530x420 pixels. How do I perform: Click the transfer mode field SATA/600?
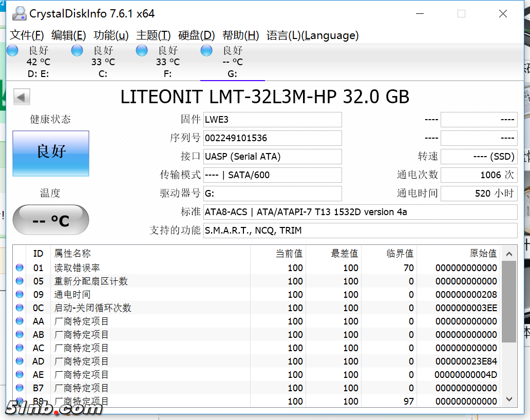[x=272, y=175]
